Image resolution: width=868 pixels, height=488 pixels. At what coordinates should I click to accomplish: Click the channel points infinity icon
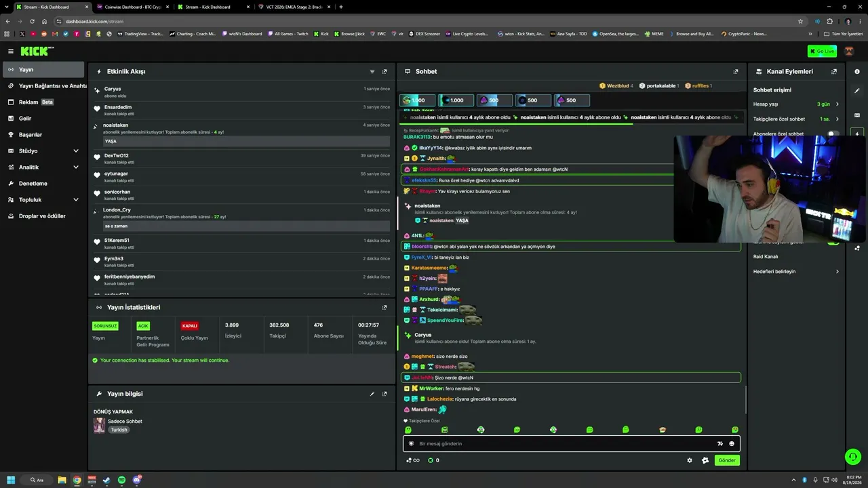pos(413,460)
